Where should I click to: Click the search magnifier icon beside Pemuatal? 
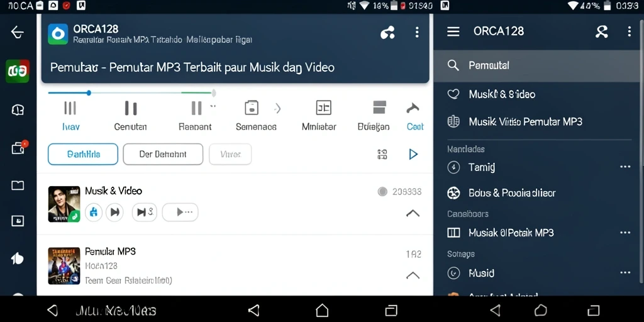tap(453, 65)
